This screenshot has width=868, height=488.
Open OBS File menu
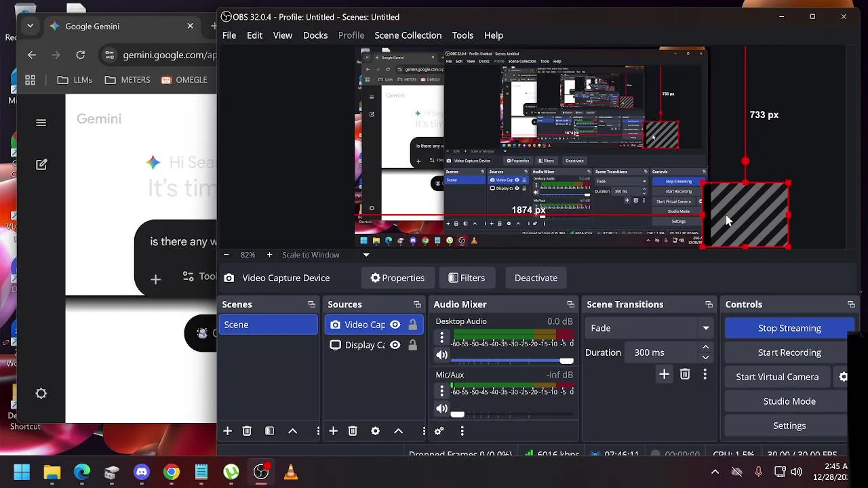pyautogui.click(x=229, y=35)
